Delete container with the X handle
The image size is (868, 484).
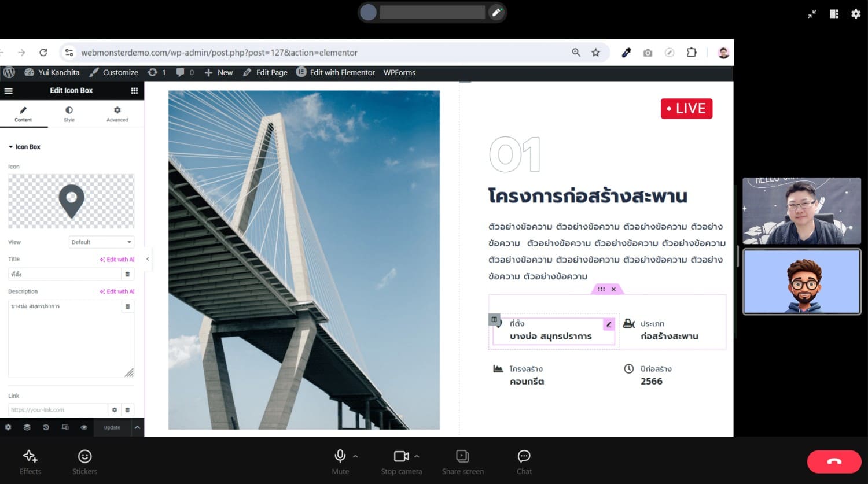[613, 289]
